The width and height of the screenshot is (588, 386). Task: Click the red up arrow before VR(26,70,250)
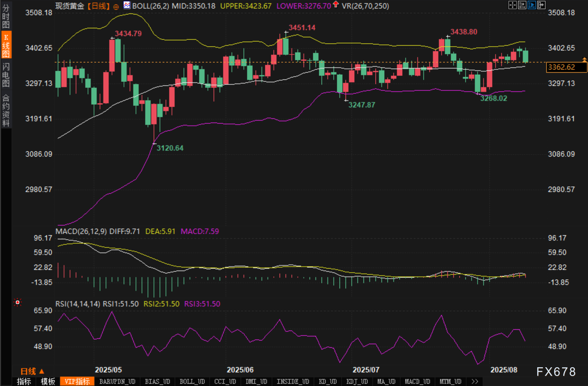pos(336,4)
